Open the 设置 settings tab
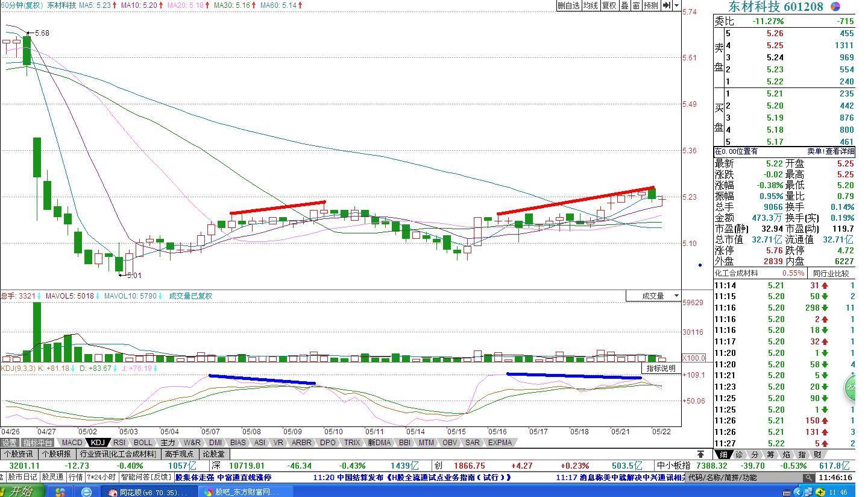Screen dimensions: 868x497 [x=10, y=443]
